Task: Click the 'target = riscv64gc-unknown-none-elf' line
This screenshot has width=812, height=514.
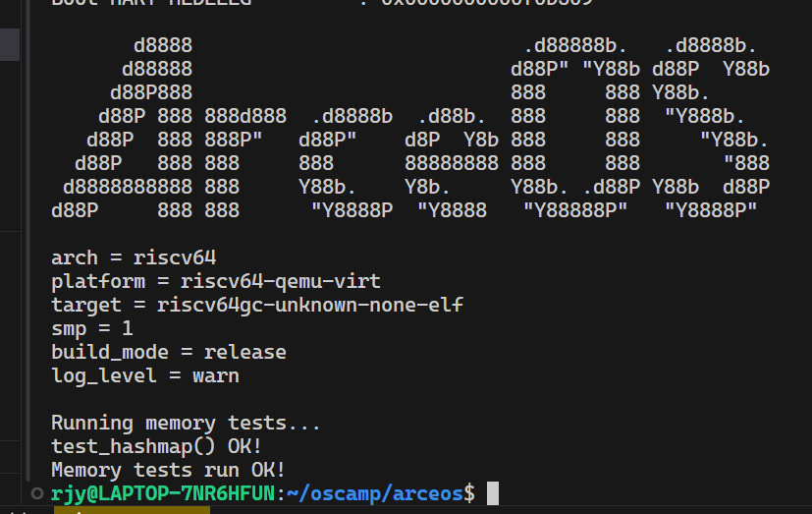Action: [257, 305]
